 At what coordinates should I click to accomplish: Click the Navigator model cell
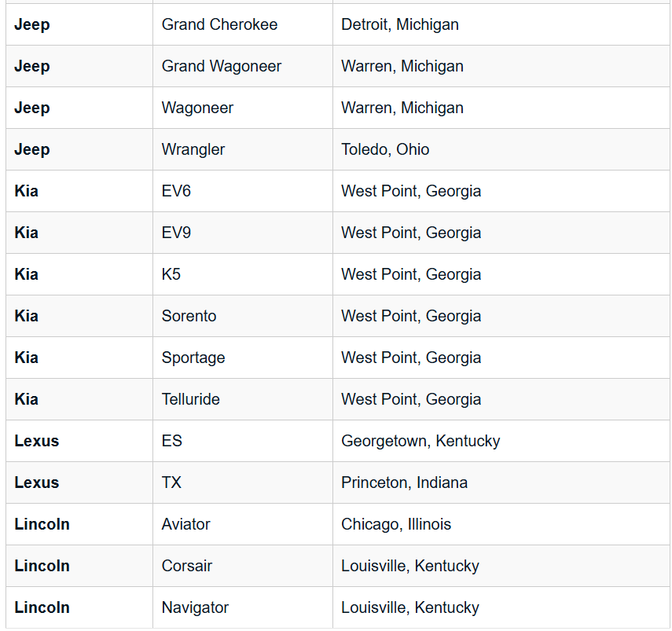(195, 607)
